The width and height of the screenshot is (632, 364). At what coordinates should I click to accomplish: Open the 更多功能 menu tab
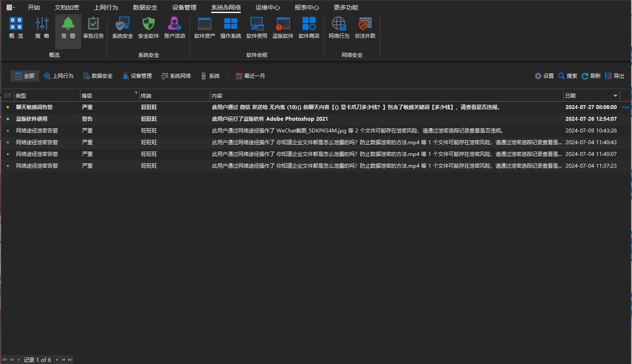point(346,7)
